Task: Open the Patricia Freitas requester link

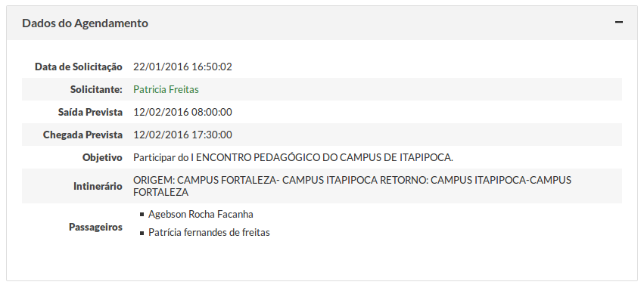Action: [x=166, y=89]
